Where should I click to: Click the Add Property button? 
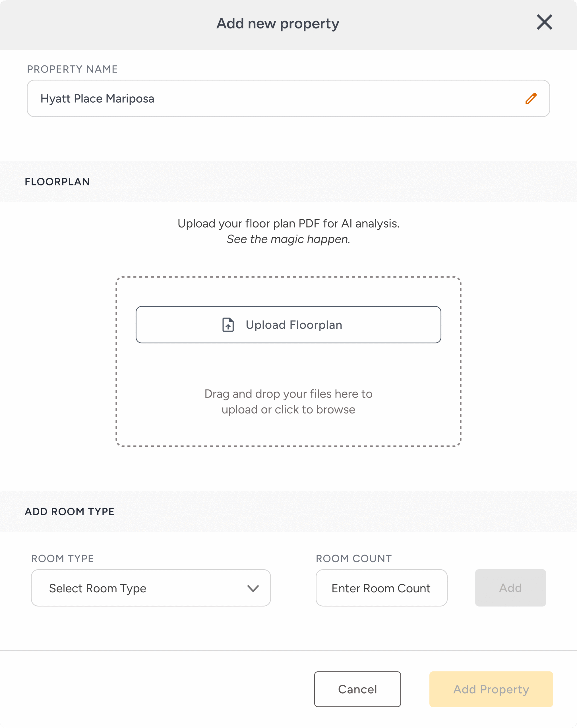[x=491, y=689]
